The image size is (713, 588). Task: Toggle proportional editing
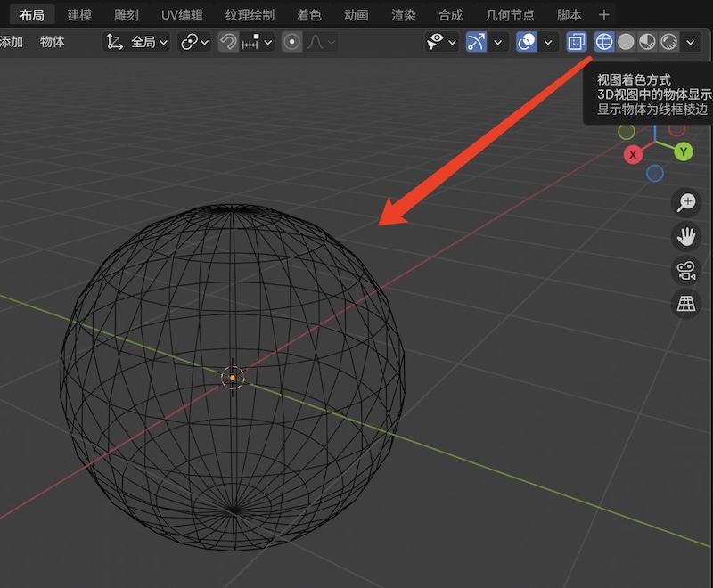tap(292, 42)
